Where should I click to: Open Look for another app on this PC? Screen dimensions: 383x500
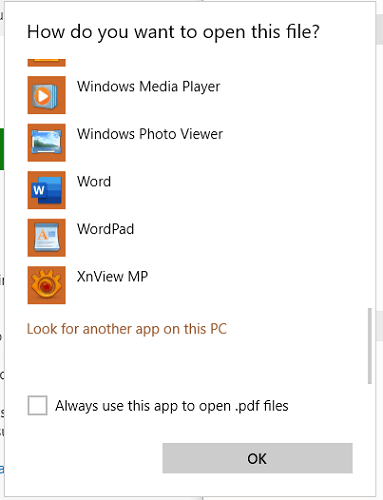[x=127, y=329]
